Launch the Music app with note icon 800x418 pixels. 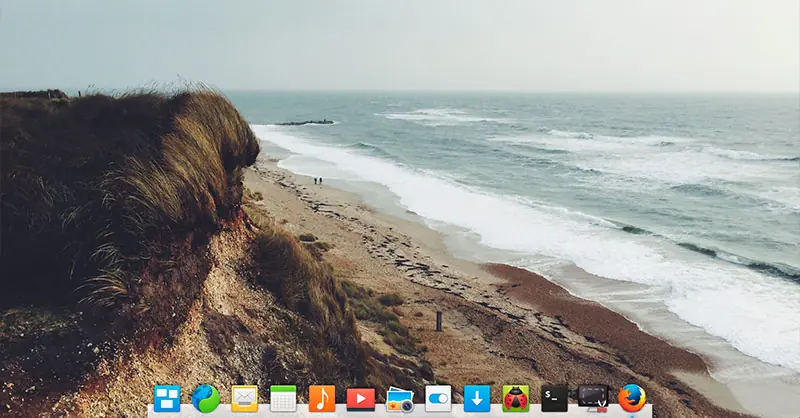[x=322, y=399]
